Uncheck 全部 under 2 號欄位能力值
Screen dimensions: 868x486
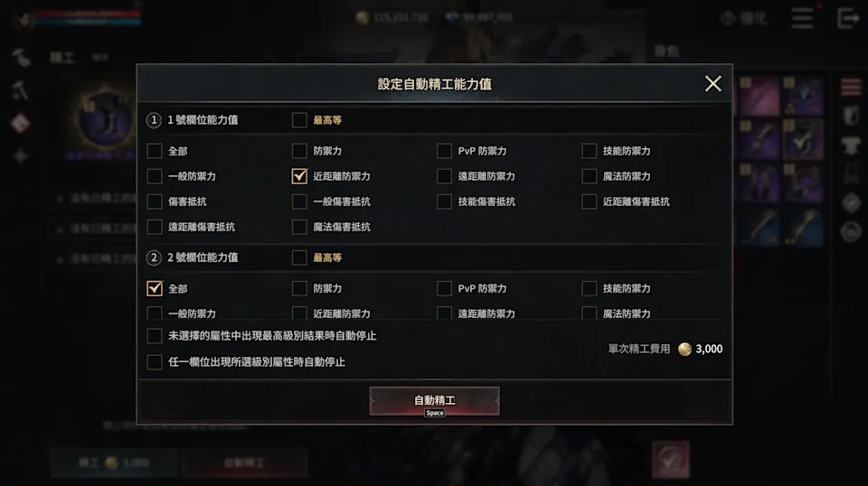155,288
